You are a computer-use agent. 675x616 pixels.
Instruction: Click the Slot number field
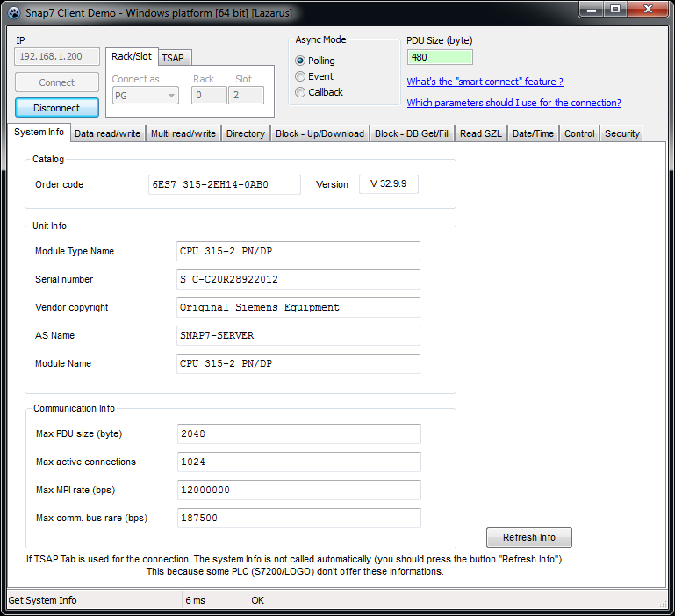(247, 95)
